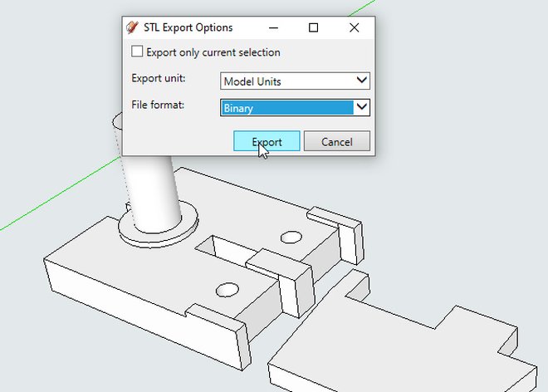Click the 'Export only current selection' label text
Image resolution: width=548 pixels, height=392 pixels.
coord(213,52)
